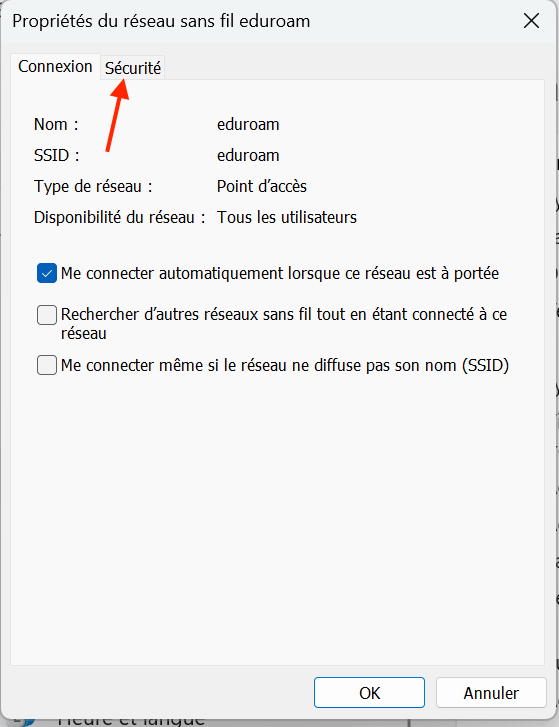Click the 'Point d'accès' network type value
Screen dimensions: 559x727
pos(262,186)
